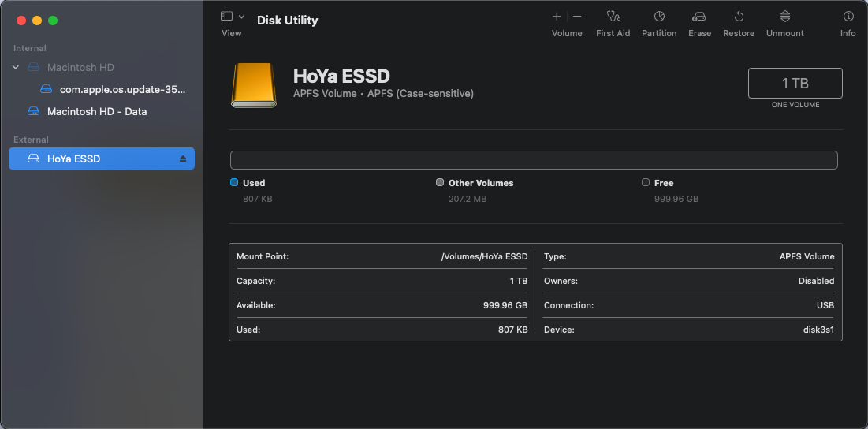Screen dimensions: 868x429
Task: Zoom the window with green button
Action: pyautogui.click(x=53, y=21)
